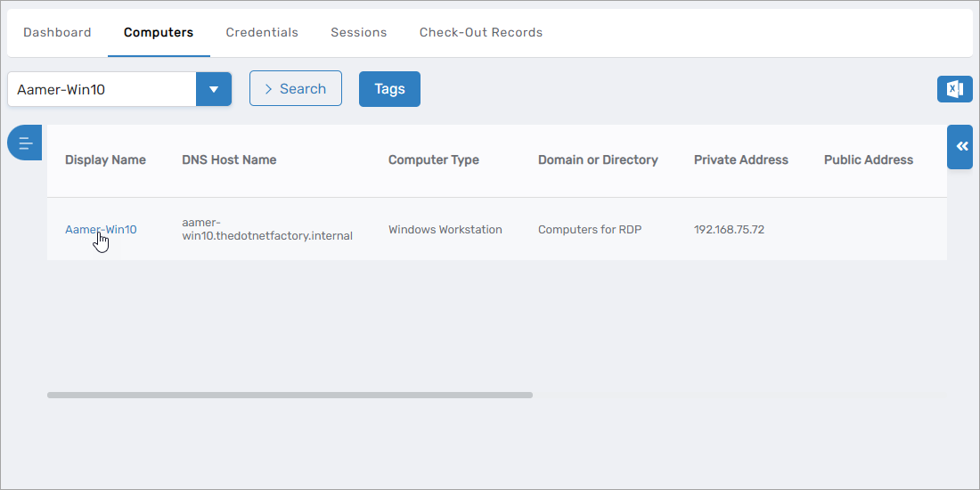The height and width of the screenshot is (490, 980).
Task: Sort by DNS Host Name column
Action: click(x=229, y=160)
